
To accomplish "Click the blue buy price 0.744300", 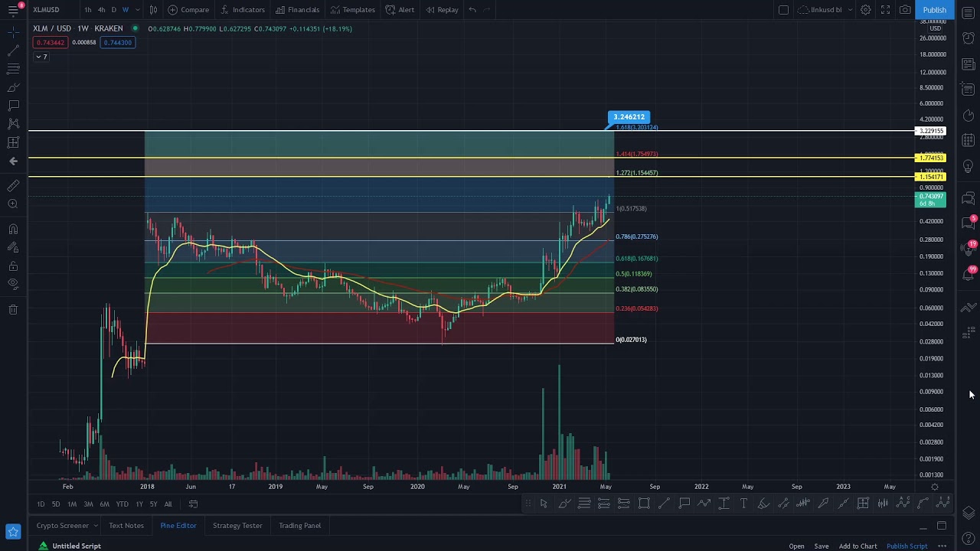I will coord(117,42).
